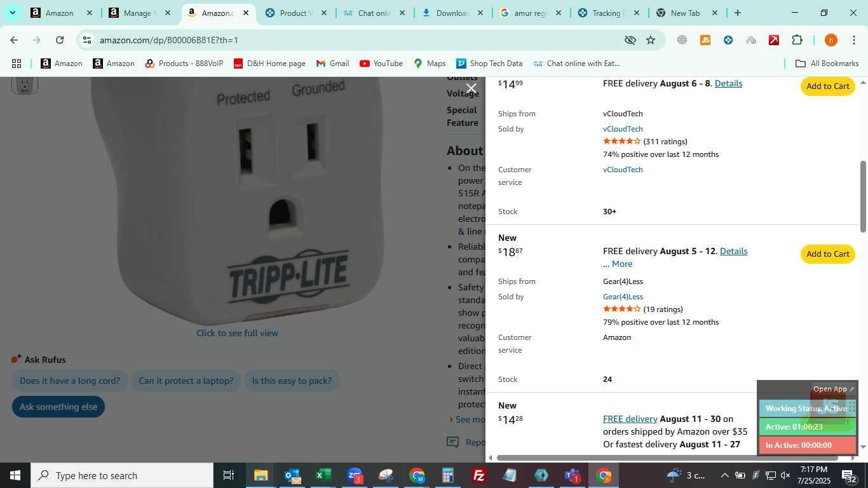Launch FileZilla from the taskbar
The image size is (868, 488).
[x=479, y=475]
